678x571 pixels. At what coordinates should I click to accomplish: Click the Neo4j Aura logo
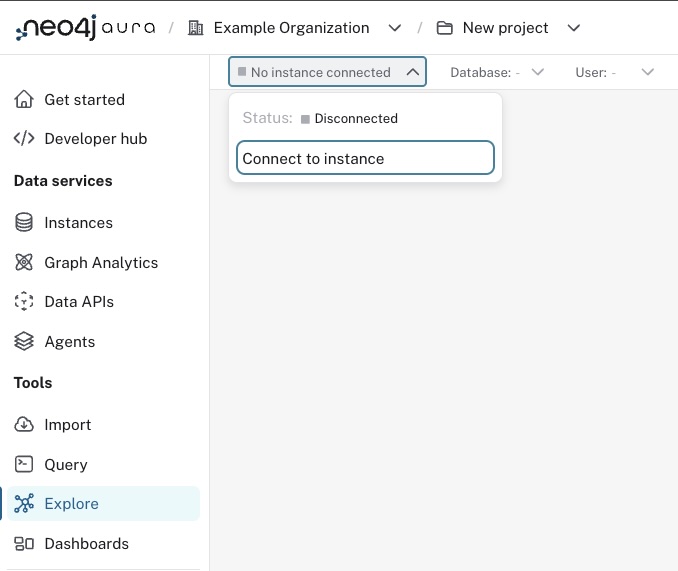(85, 28)
